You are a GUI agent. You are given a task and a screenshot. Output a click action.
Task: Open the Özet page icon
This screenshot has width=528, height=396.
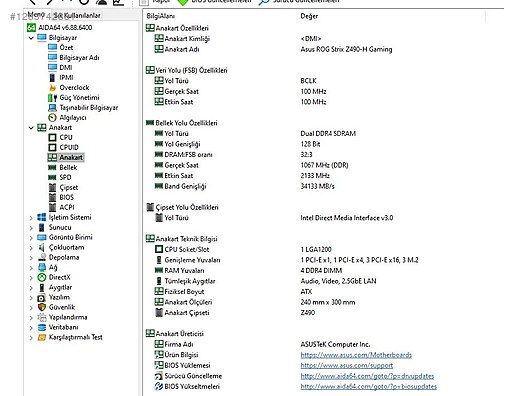[52, 47]
